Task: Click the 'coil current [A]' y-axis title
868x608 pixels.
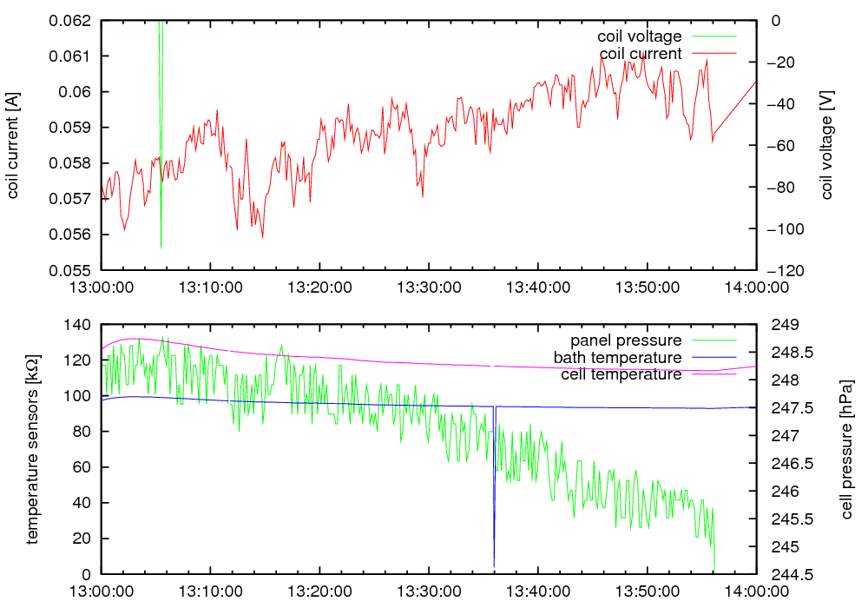Action: [x=13, y=145]
